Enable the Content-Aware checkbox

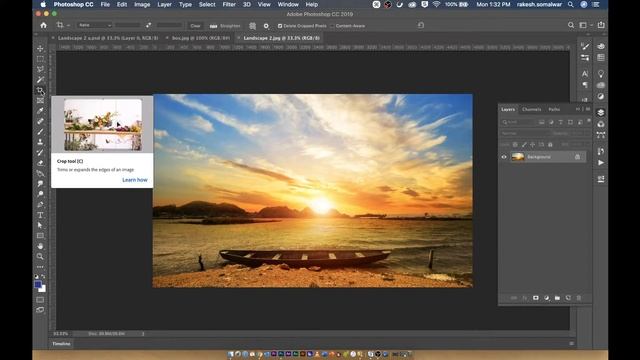(x=332, y=26)
